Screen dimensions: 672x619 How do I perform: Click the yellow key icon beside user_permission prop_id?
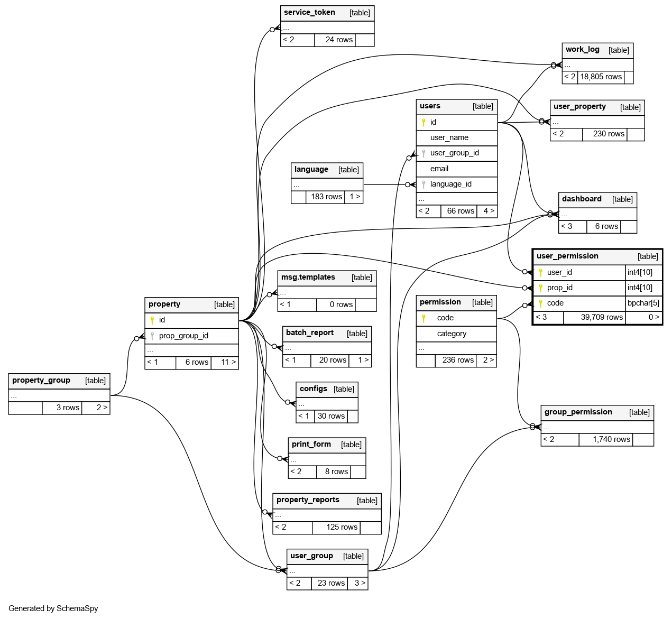(540, 288)
